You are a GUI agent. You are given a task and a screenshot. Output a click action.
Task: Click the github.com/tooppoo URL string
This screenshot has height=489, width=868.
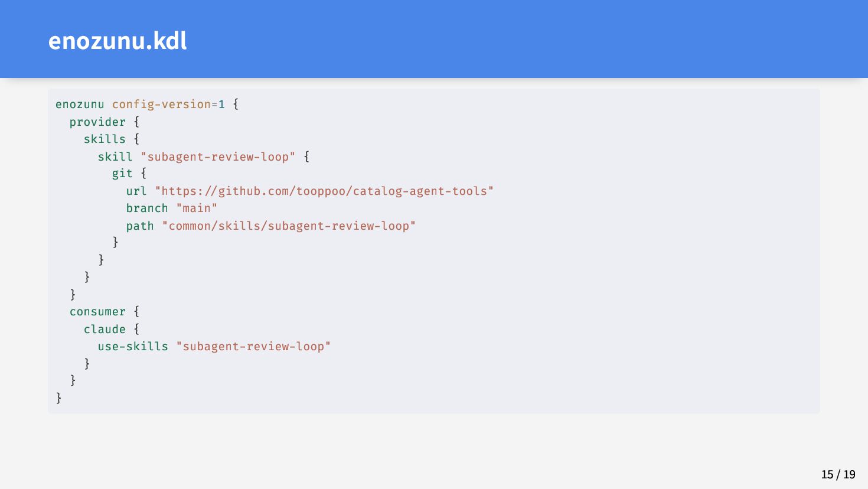324,191
